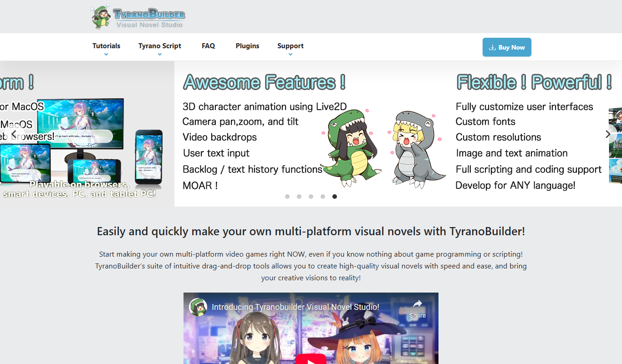Image resolution: width=622 pixels, height=364 pixels.
Task: Click the Buy Now button
Action: pyautogui.click(x=507, y=47)
